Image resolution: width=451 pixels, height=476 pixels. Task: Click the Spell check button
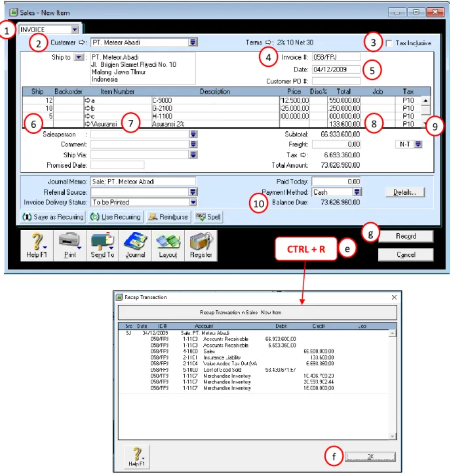pyautogui.click(x=208, y=217)
